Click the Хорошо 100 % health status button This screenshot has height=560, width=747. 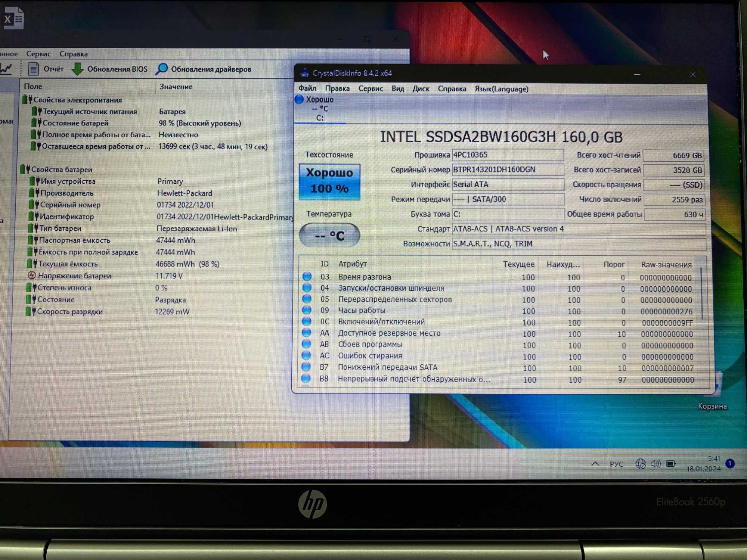tap(329, 181)
